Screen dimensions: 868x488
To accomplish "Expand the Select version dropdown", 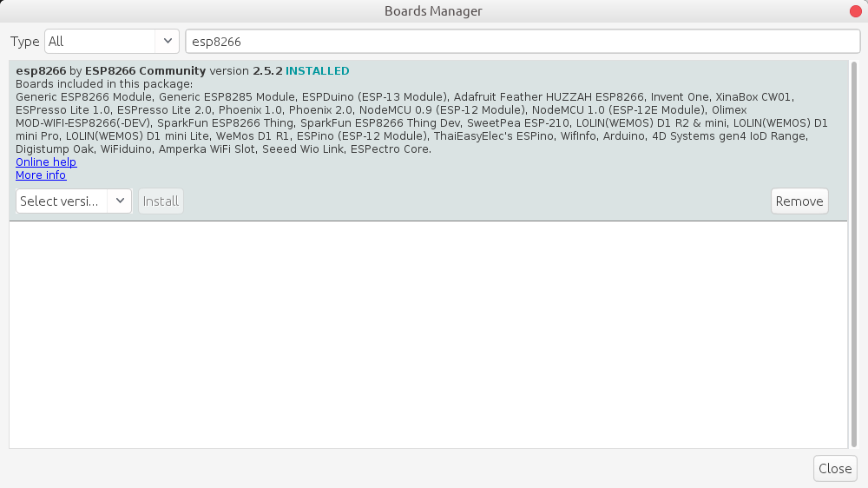I will click(x=74, y=201).
